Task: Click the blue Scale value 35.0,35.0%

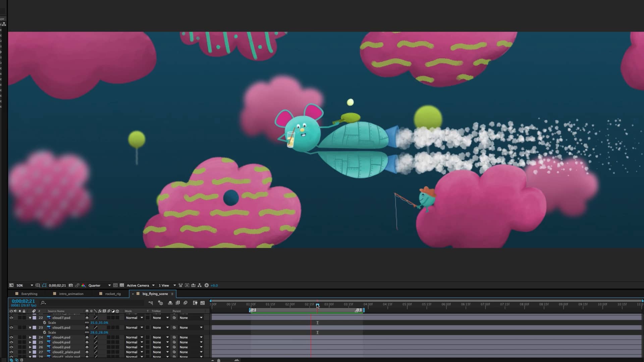Action: 99,322
